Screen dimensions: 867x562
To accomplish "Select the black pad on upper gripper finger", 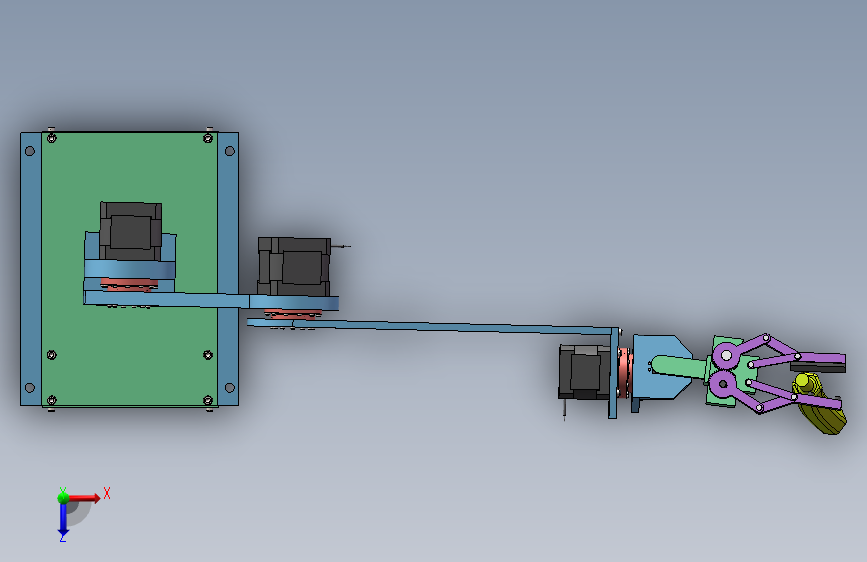I will point(818,367).
